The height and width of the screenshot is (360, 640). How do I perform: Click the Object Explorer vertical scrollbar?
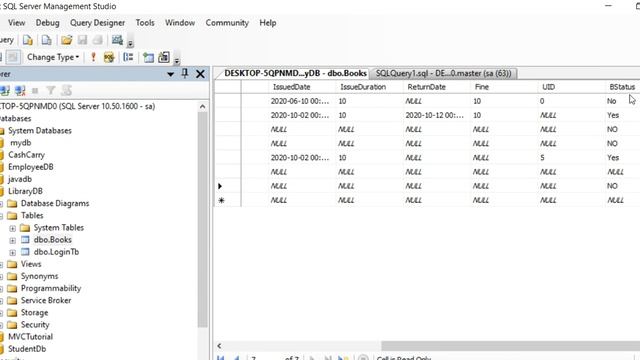click(202, 219)
